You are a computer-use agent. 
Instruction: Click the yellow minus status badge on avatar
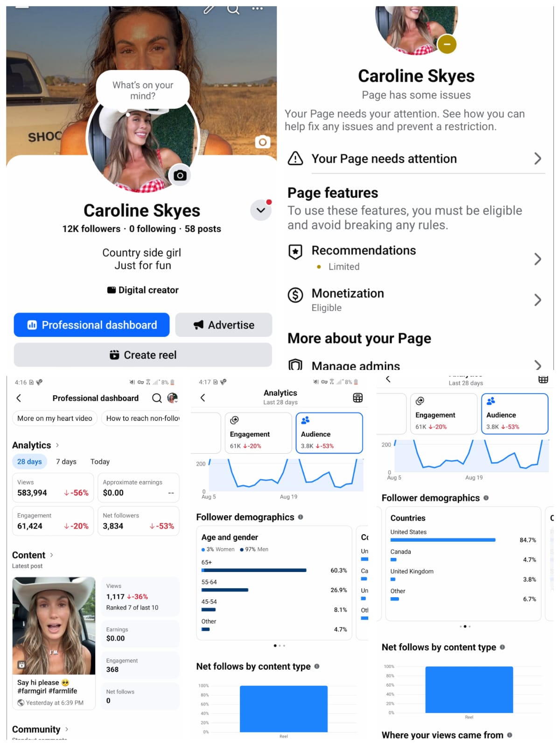(x=447, y=44)
